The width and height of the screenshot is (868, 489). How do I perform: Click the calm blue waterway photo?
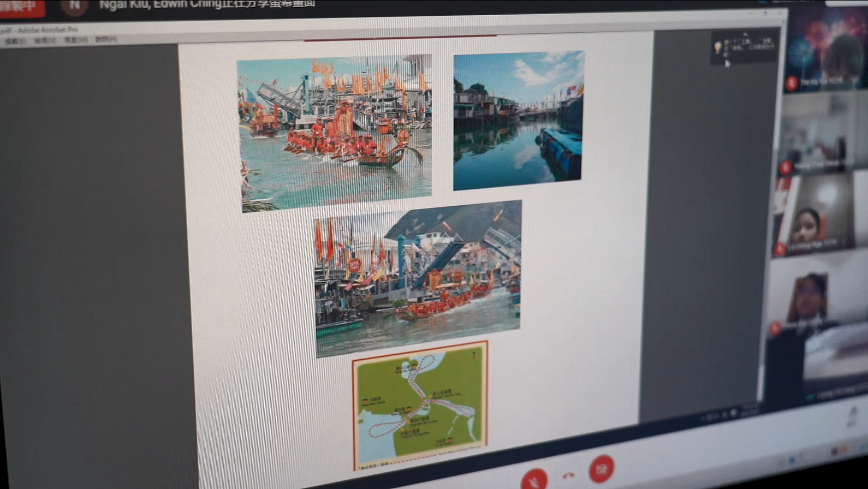click(x=518, y=121)
